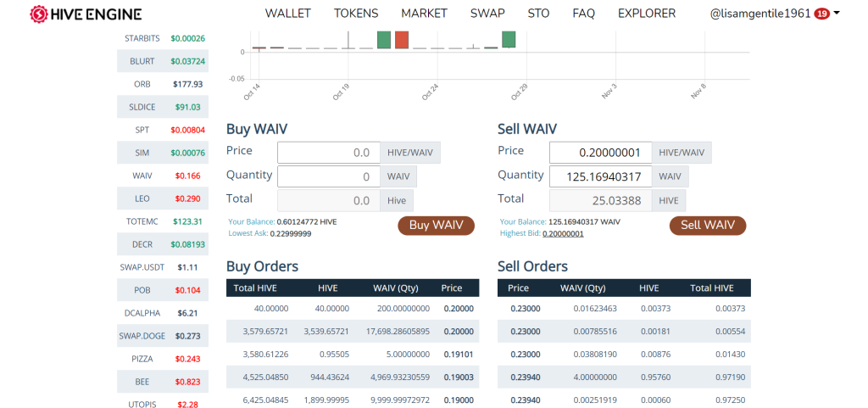Image resolution: width=868 pixels, height=408 pixels.
Task: Click Buy Orders Total HIVE column header
Action: tap(255, 288)
